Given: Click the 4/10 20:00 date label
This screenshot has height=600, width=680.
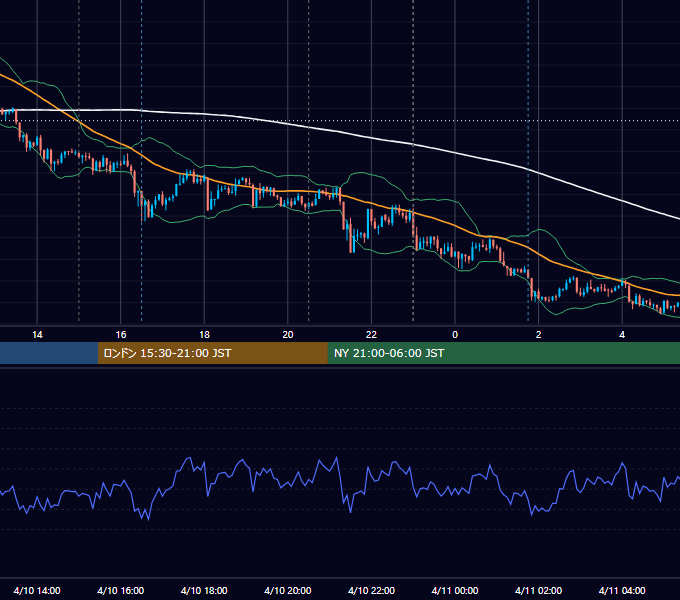Looking at the screenshot, I should [x=288, y=590].
